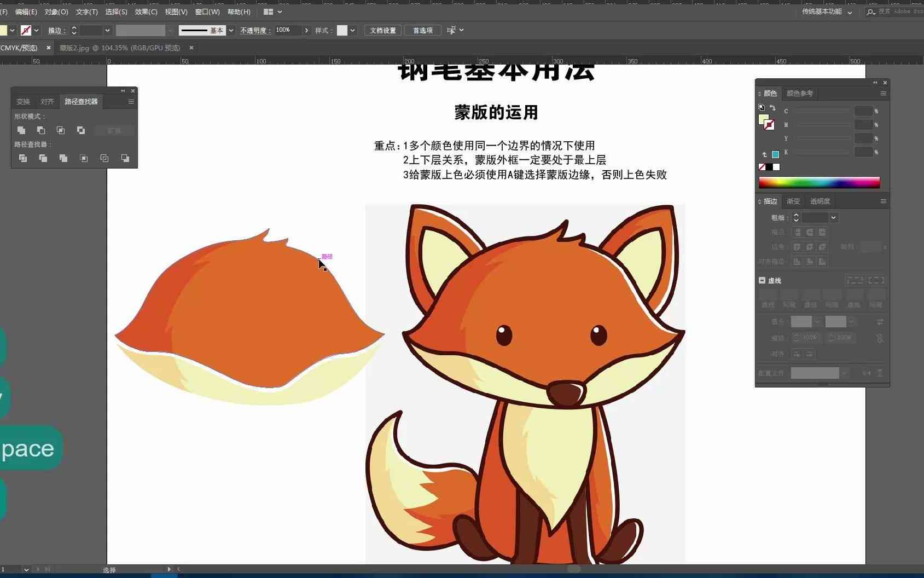Click the align-to selection icon in control bar
This screenshot has width=924, height=578.
tap(451, 30)
